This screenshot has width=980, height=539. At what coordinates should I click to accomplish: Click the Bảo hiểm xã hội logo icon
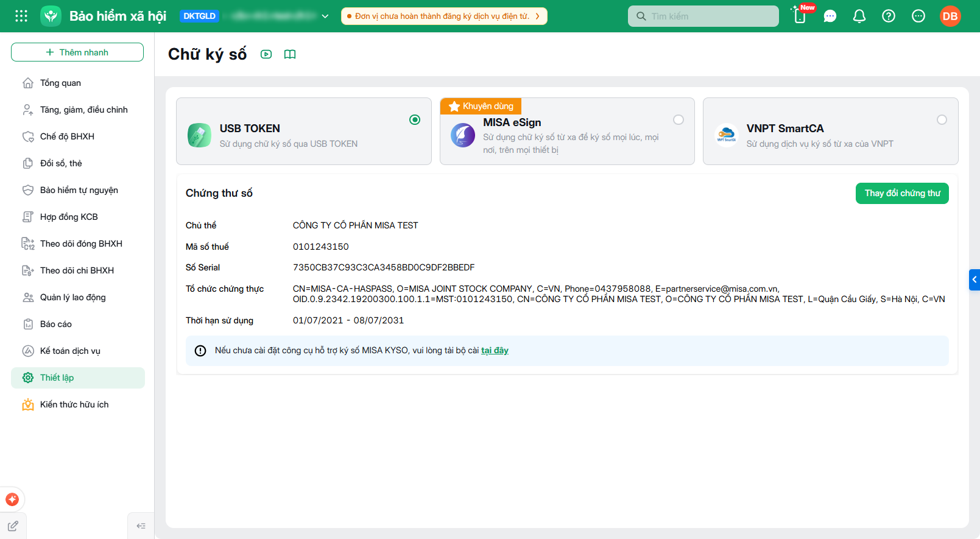click(x=51, y=16)
